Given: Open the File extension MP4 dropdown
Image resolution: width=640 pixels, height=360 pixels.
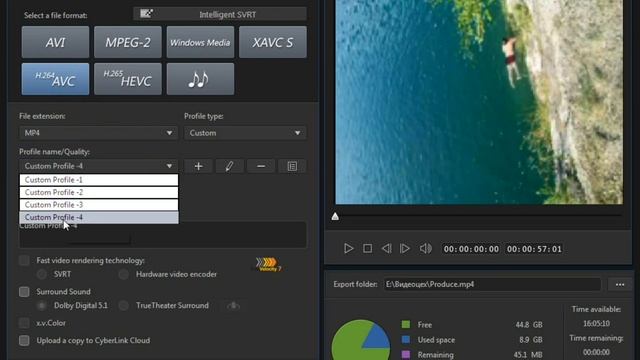Looking at the screenshot, I should 98,133.
